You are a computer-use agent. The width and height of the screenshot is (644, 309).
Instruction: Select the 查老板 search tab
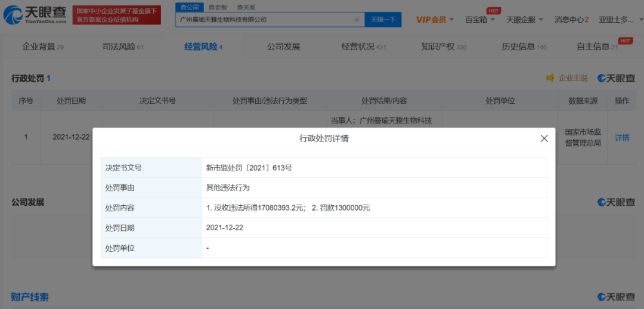(218, 7)
